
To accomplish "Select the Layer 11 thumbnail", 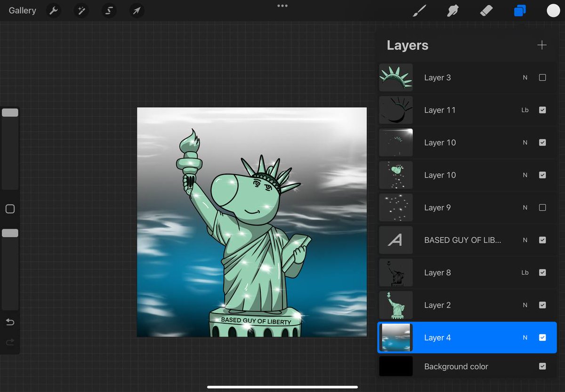I will click(x=396, y=110).
